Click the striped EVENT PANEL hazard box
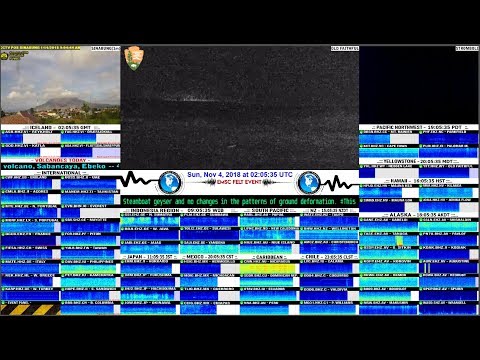This screenshot has height=360, width=480. pos(30,308)
